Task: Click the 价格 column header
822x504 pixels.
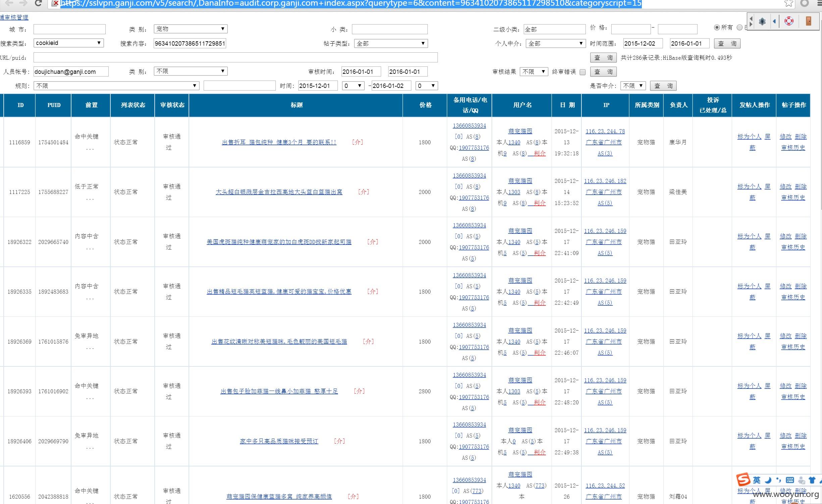Action: (x=425, y=105)
